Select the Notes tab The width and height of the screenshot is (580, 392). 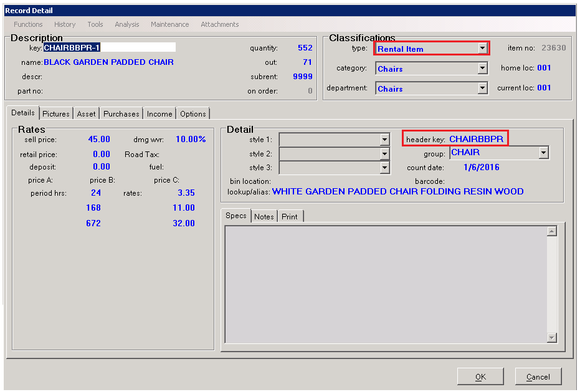click(x=264, y=216)
